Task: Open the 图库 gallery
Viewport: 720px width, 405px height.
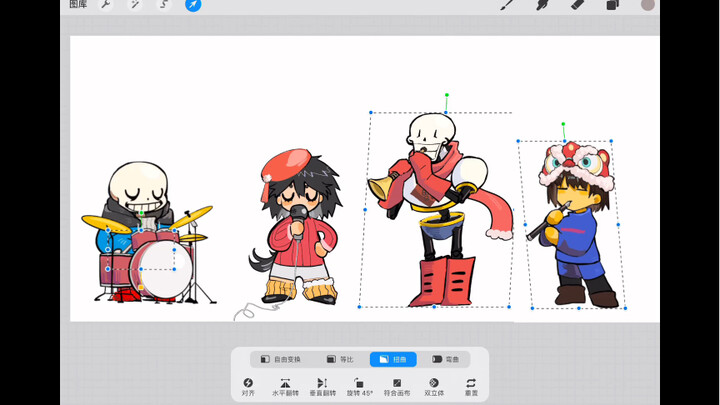Action: [x=78, y=4]
